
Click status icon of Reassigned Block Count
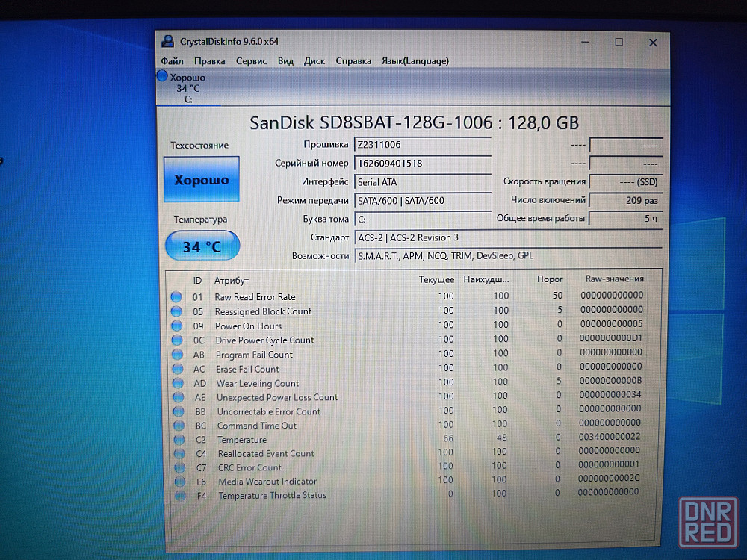coord(176,311)
